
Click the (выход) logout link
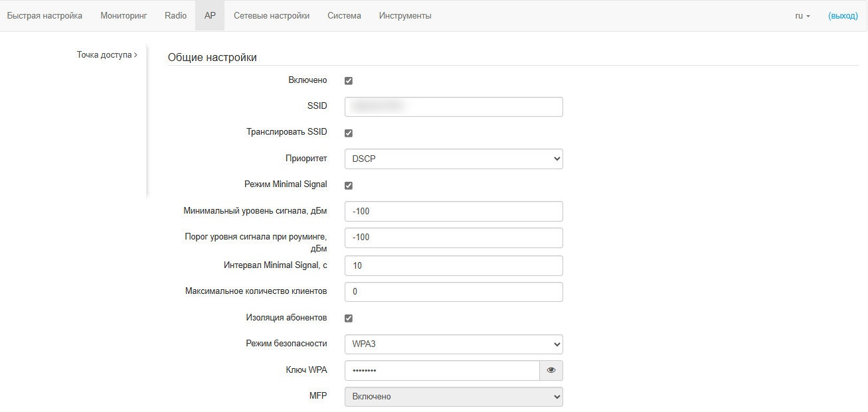(x=843, y=16)
